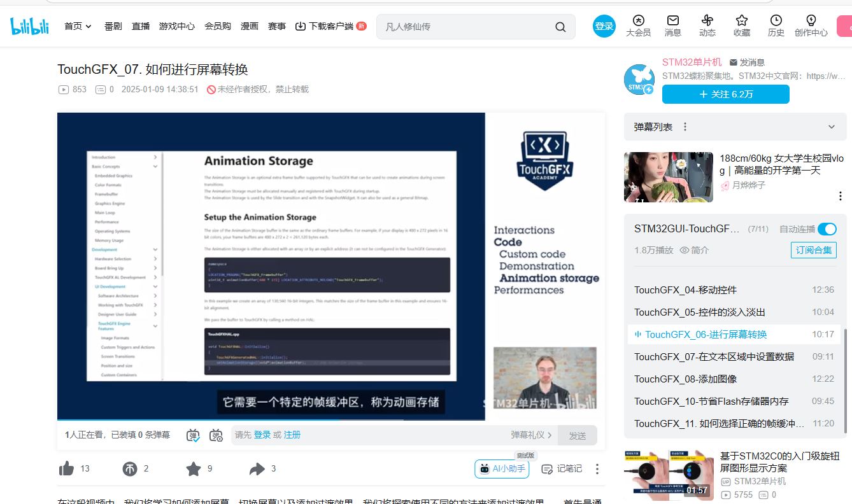852x504 pixels.
Task: Click the video progress bar under player
Action: [x=271, y=420]
